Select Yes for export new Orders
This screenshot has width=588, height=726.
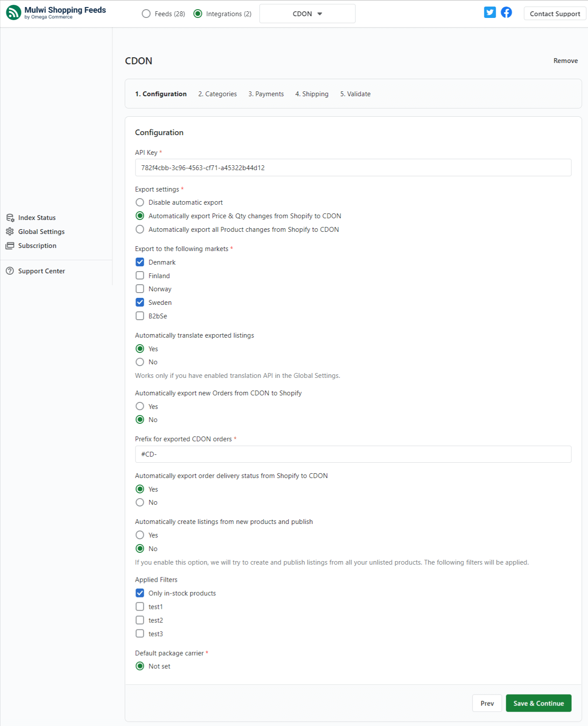coord(140,406)
